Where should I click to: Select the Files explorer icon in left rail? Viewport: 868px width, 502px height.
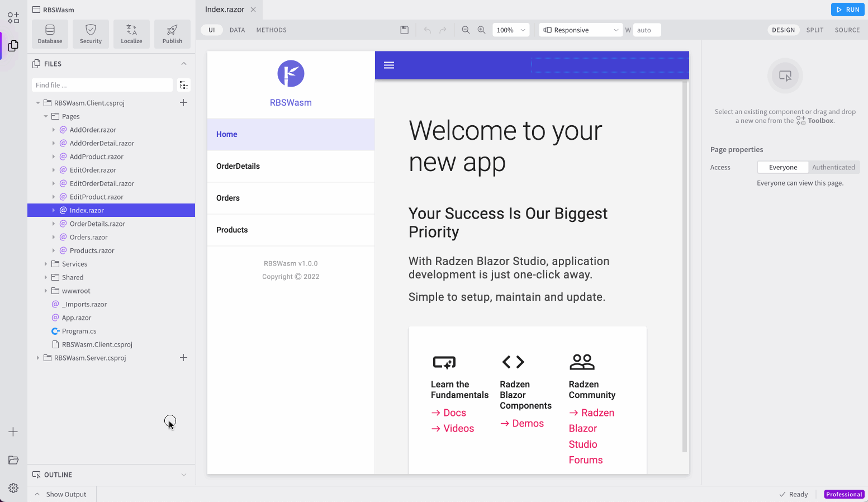point(13,46)
